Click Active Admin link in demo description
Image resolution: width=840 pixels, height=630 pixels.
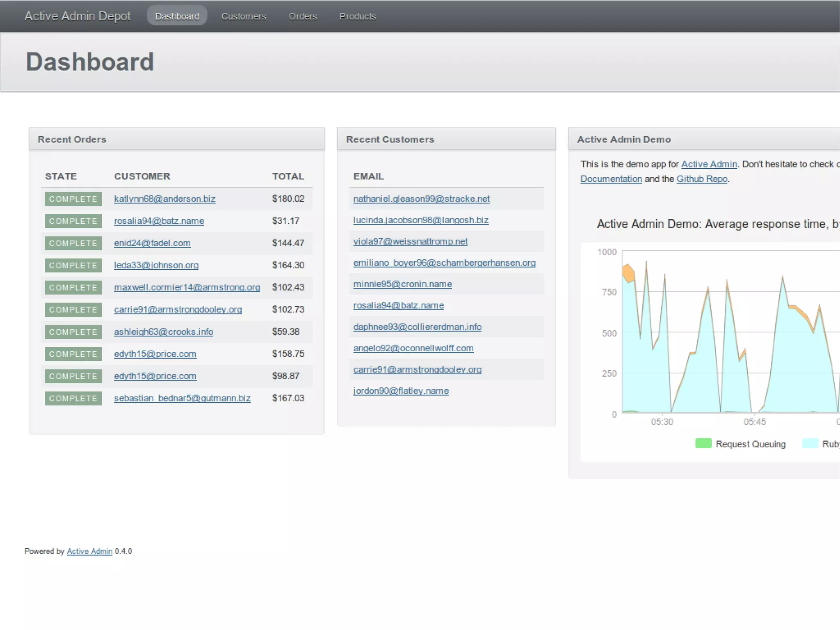[x=709, y=165]
